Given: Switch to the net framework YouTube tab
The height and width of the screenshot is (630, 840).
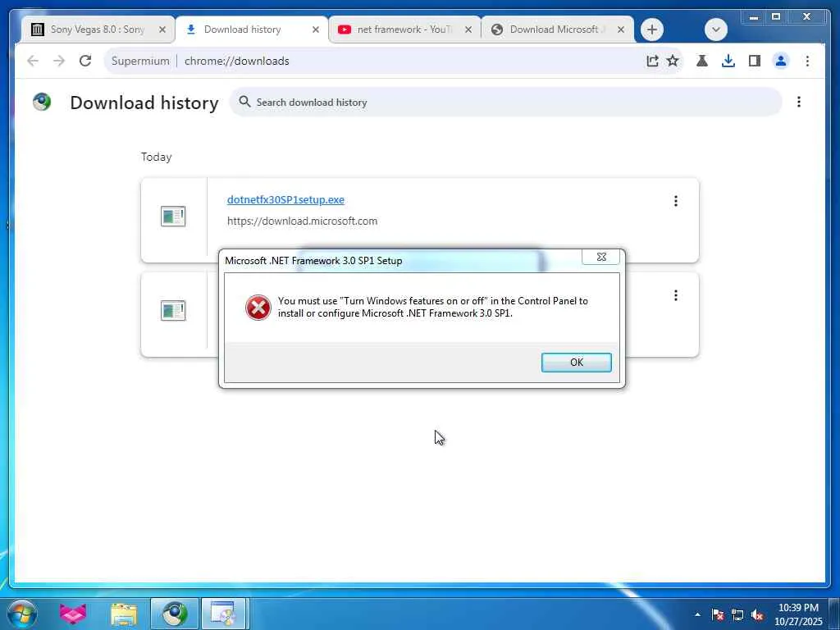Looking at the screenshot, I should pos(405,30).
